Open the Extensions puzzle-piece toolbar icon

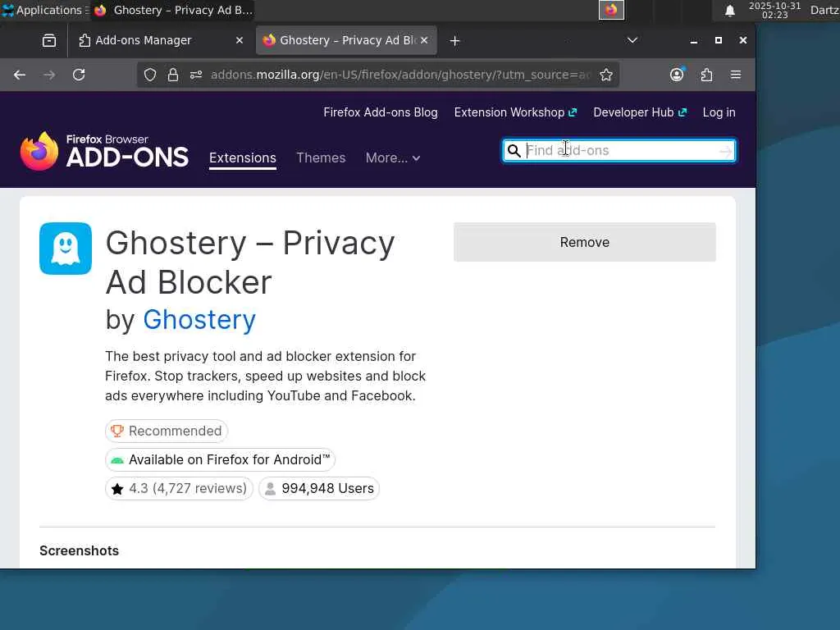706,75
